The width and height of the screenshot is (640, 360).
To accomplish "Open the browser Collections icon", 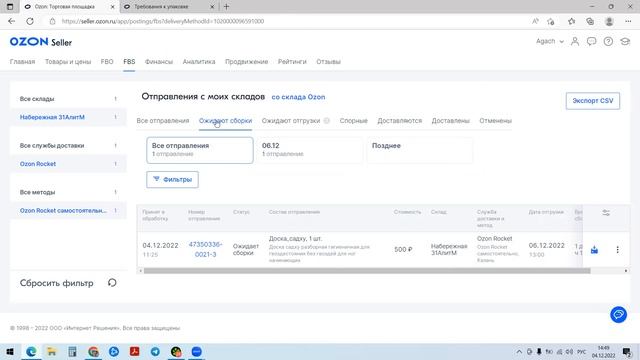I will [590, 21].
